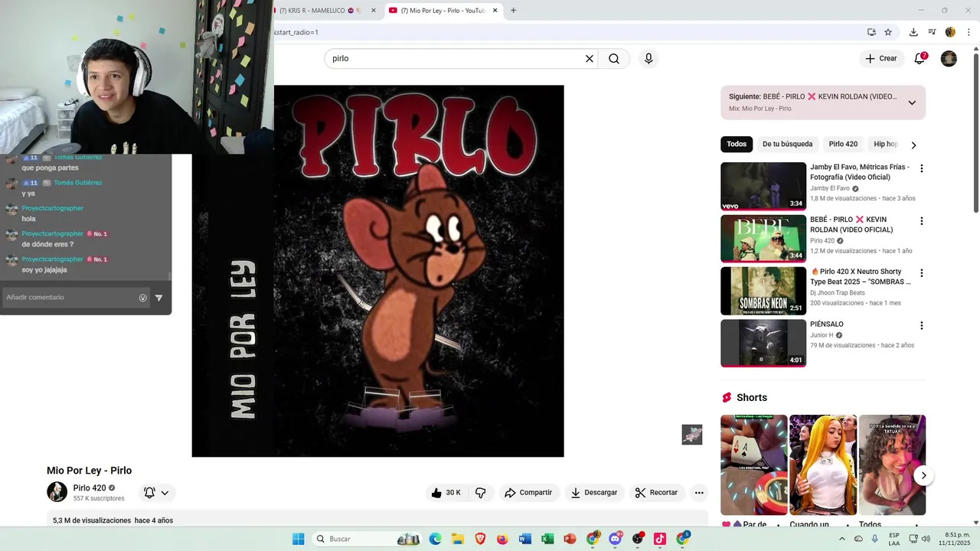Open notification preferences dropdown next to Pirlo 420
980x551 pixels.
(156, 493)
